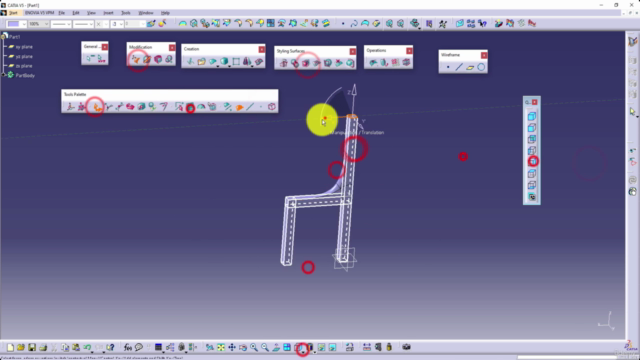The width and height of the screenshot is (640, 360).
Task: Select top cube view in view toolbar
Action: pos(532,116)
